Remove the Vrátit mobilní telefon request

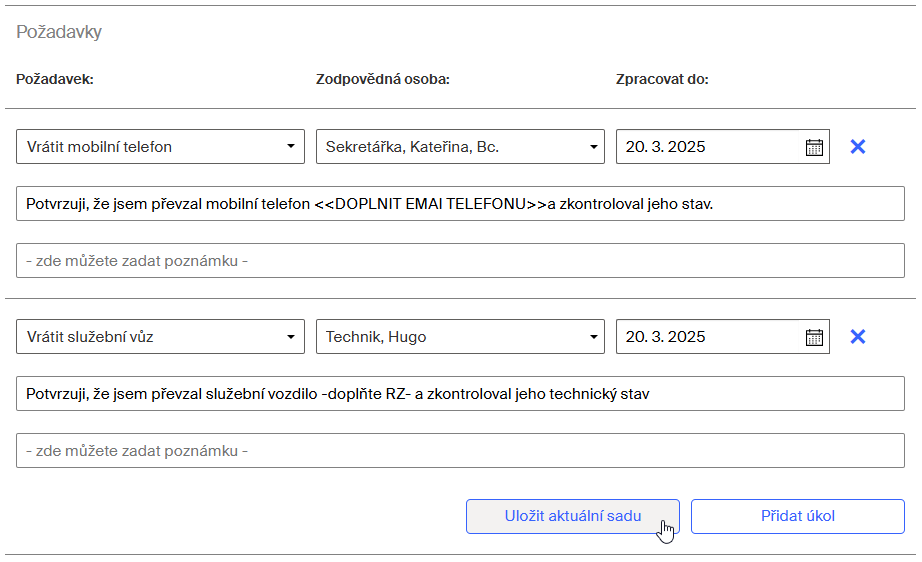coord(858,146)
